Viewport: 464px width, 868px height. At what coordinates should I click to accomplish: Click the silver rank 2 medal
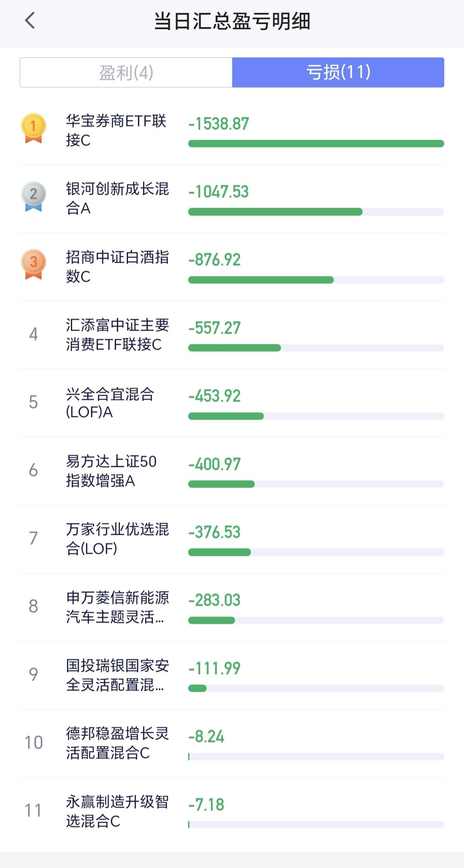click(34, 196)
